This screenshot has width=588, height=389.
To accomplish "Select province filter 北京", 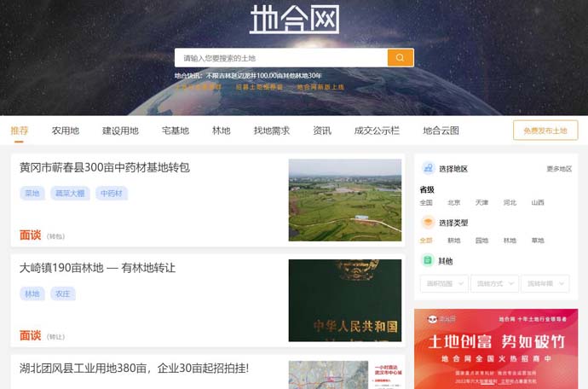I will click(x=453, y=202).
